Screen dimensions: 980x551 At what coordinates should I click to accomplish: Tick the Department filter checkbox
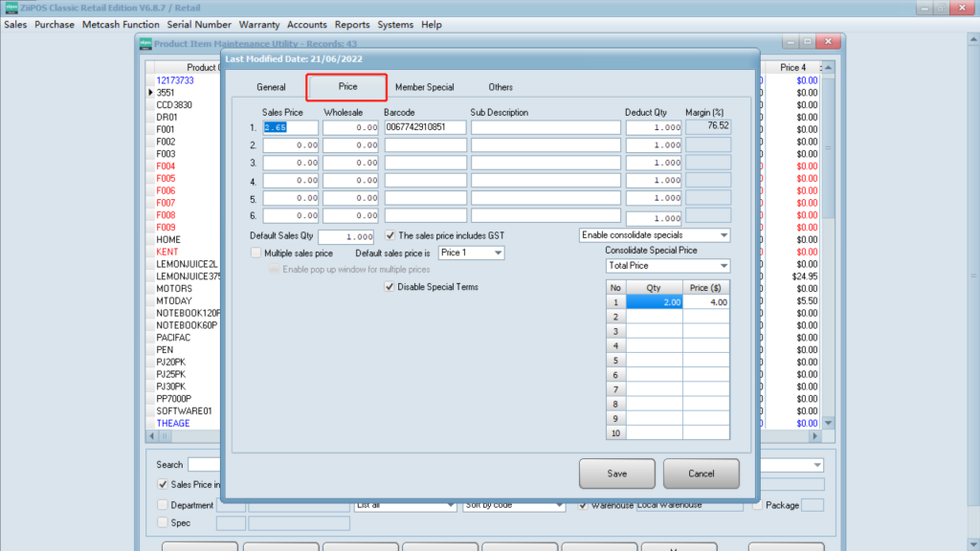coord(162,505)
